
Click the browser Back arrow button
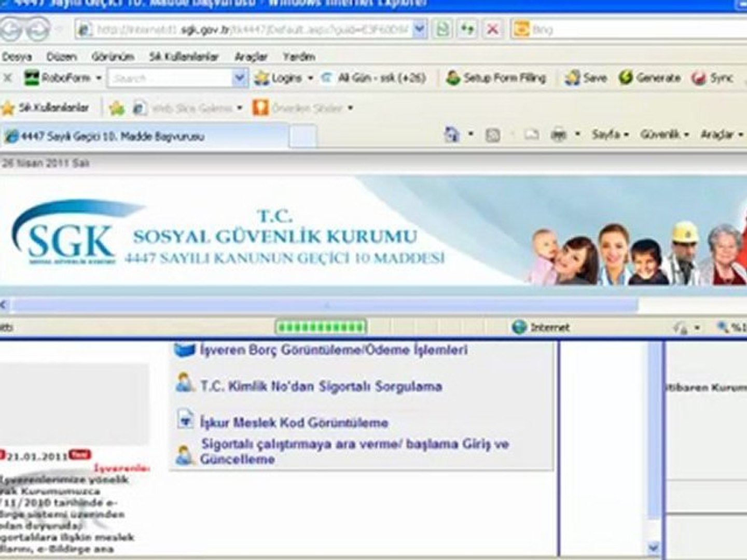click(10, 30)
